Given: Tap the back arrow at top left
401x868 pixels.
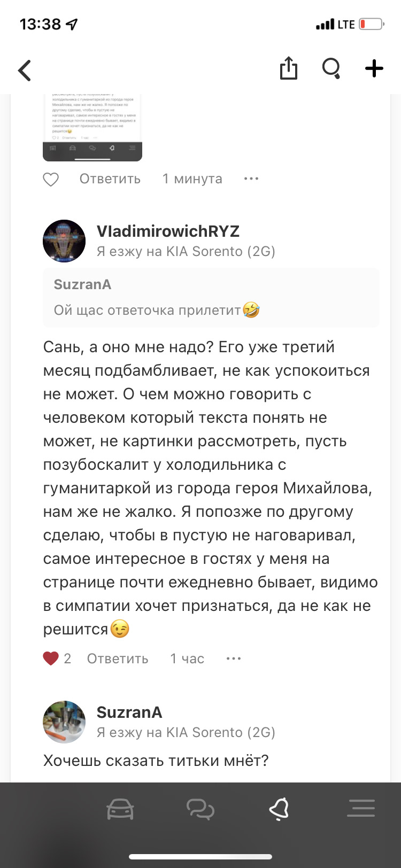Looking at the screenshot, I should 25,70.
